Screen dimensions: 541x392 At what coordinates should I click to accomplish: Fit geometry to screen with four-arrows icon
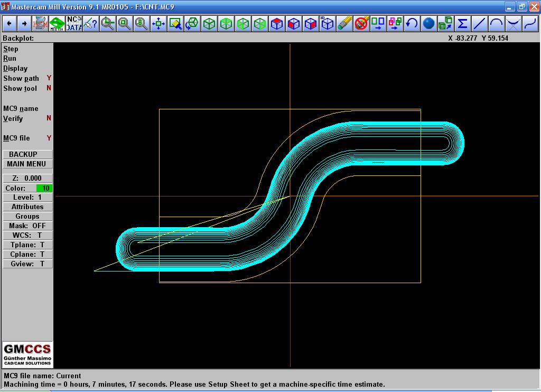coord(158,23)
